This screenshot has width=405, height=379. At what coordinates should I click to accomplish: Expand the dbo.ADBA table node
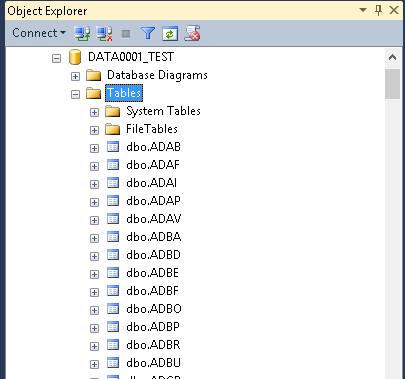94,239
